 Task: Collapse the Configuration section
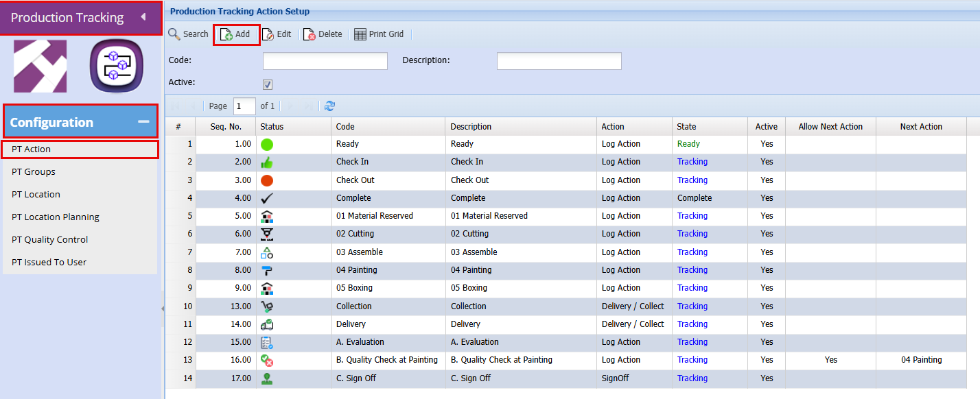(143, 122)
